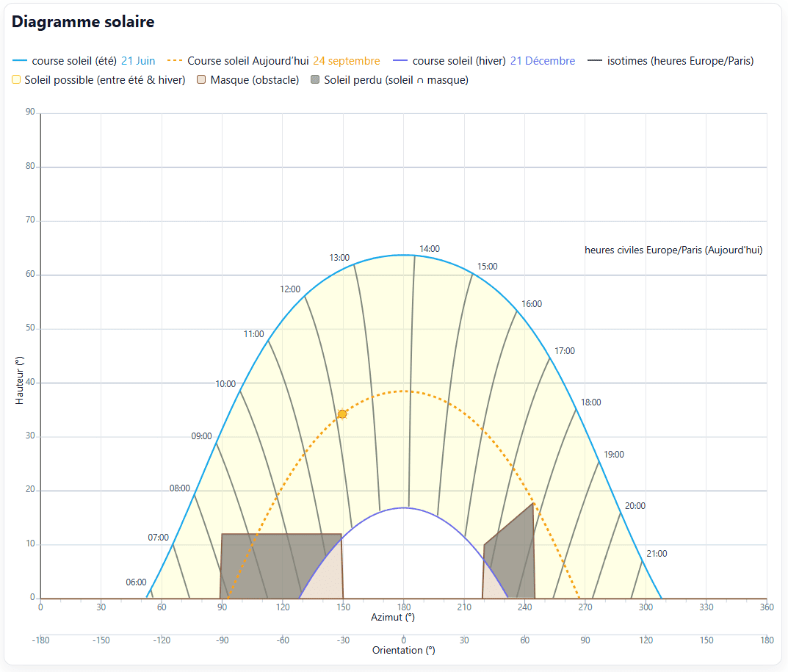Click the orange current sun position marker

[342, 414]
